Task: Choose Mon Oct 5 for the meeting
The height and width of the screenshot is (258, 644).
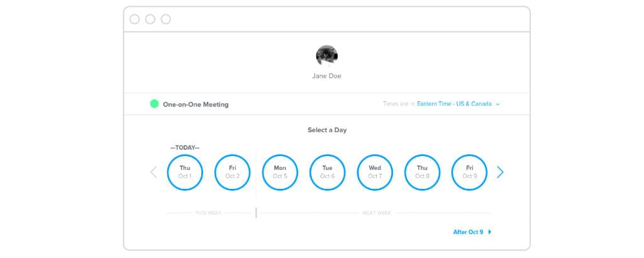Action: 280,172
